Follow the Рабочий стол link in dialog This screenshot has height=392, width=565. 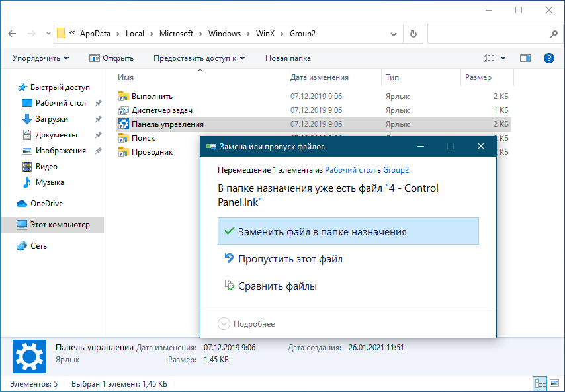(350, 170)
